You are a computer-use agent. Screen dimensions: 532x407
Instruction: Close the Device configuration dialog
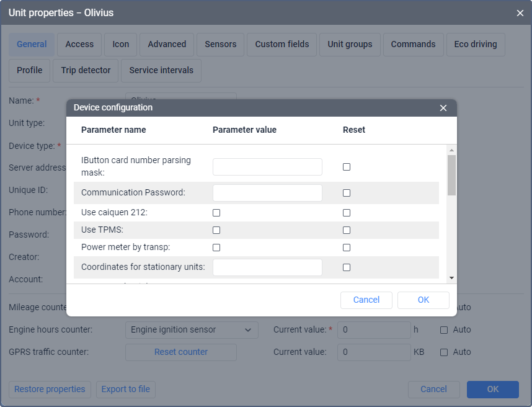coord(443,108)
